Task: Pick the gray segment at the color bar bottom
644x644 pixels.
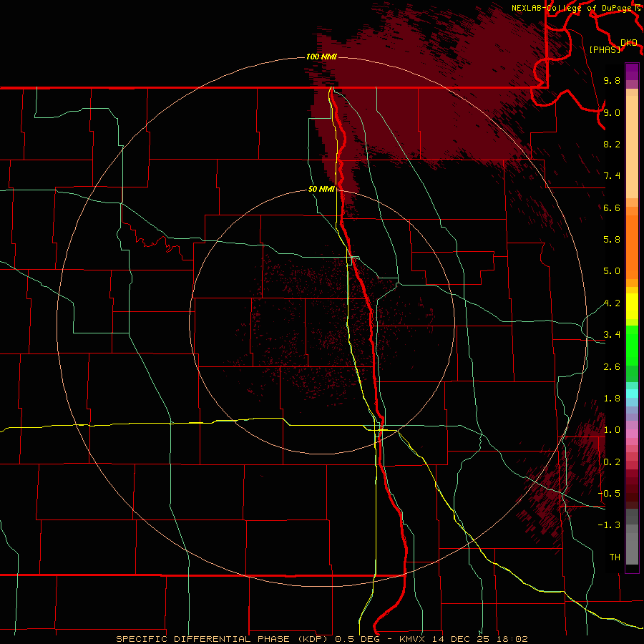Action: 632,548
